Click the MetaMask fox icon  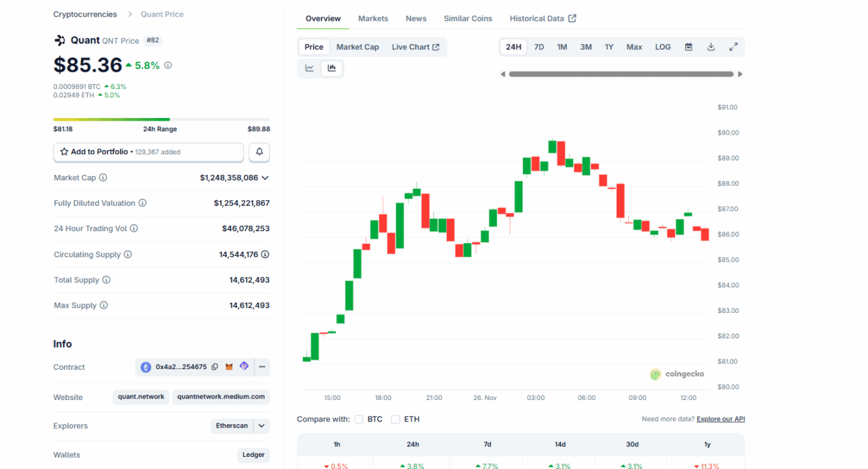[x=229, y=367]
